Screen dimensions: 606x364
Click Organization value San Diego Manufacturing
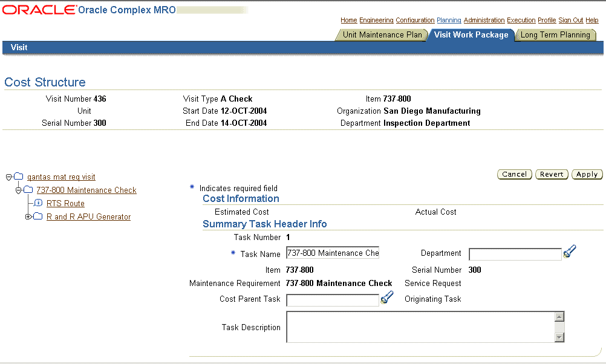tap(432, 111)
